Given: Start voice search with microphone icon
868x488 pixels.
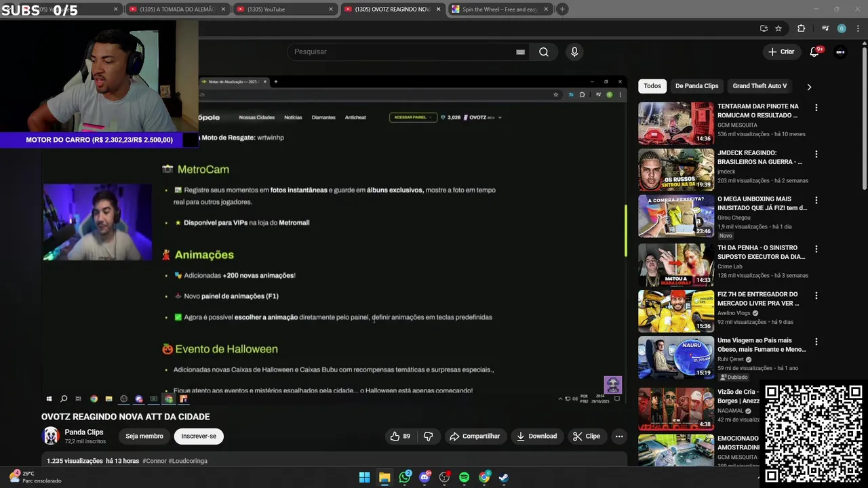Looking at the screenshot, I should 574,52.
